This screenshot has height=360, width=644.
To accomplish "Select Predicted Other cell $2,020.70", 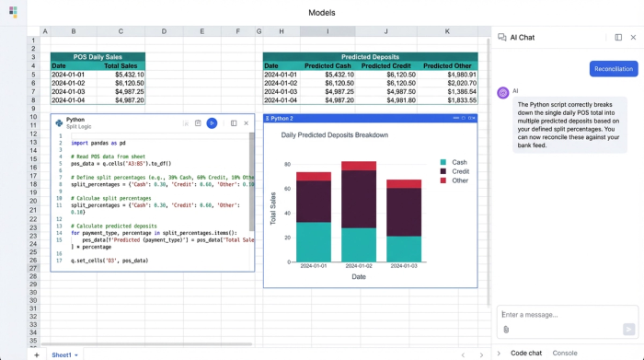I will 447,83.
